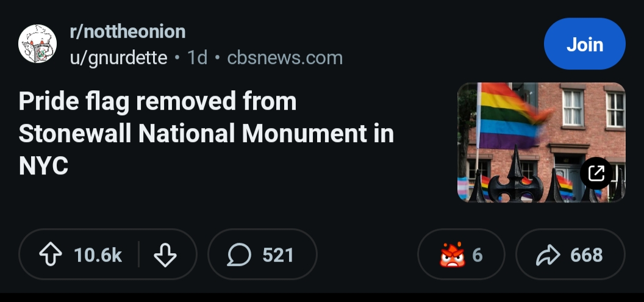Click the awards count of 6
Viewport: 644px width, 302px height.
[x=478, y=255]
